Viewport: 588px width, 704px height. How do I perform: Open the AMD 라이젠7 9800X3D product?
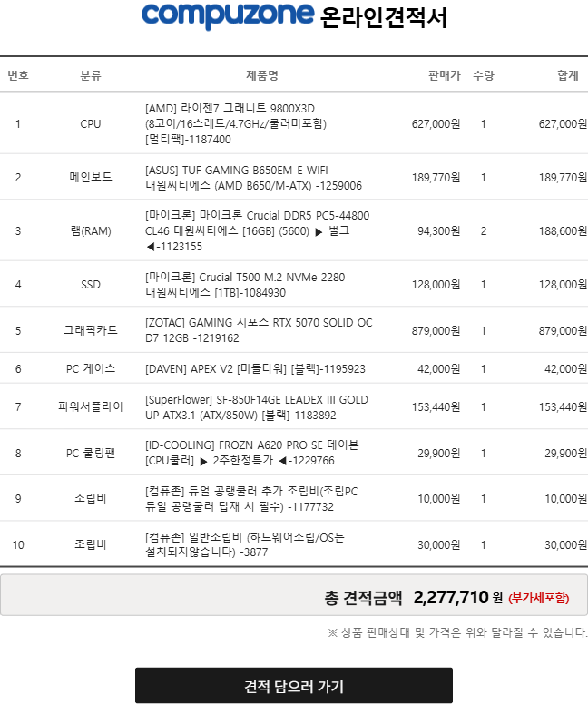pyautogui.click(x=236, y=123)
